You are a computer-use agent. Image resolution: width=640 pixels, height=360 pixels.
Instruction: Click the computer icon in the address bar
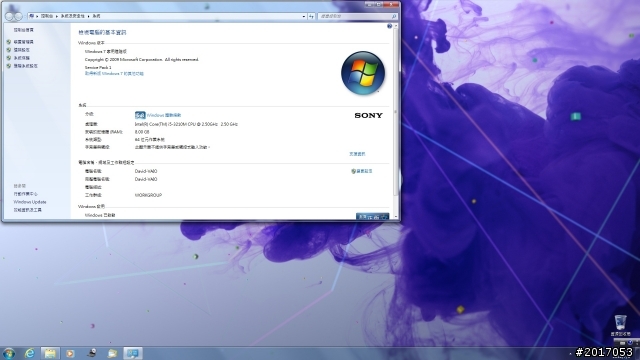(x=31, y=16)
